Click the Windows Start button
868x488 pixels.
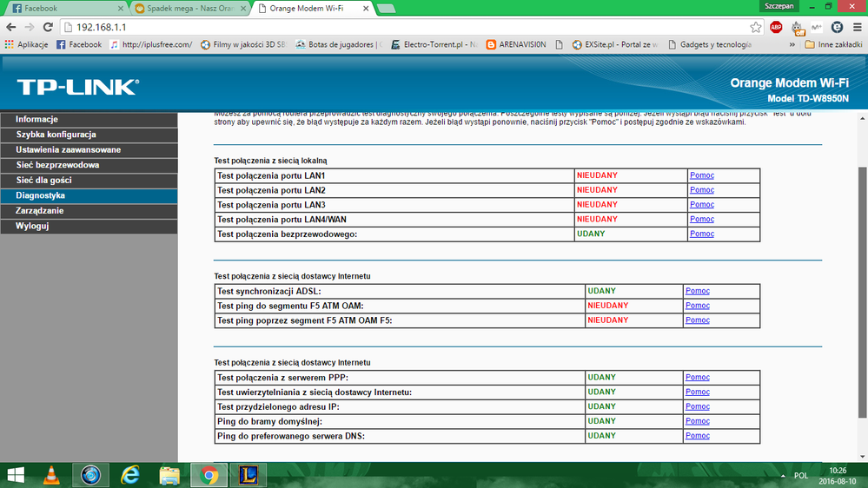[16, 475]
